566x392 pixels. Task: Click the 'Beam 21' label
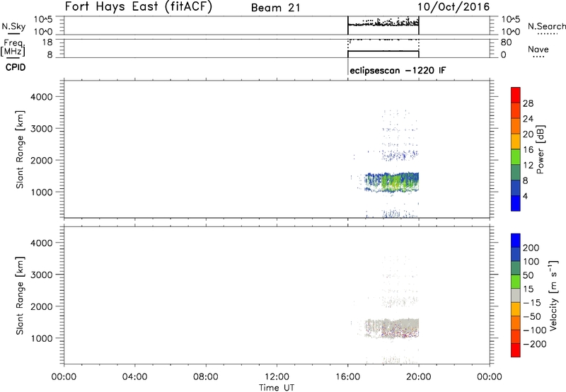coord(276,8)
